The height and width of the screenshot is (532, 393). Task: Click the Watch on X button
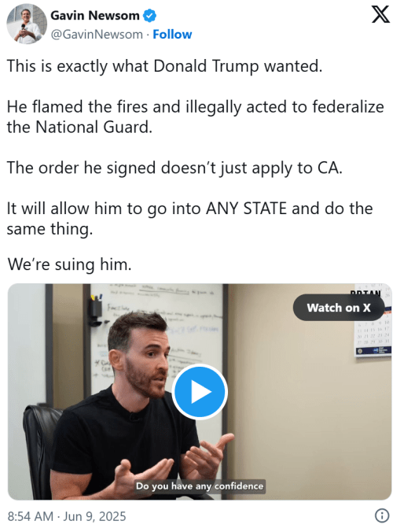pyautogui.click(x=339, y=308)
